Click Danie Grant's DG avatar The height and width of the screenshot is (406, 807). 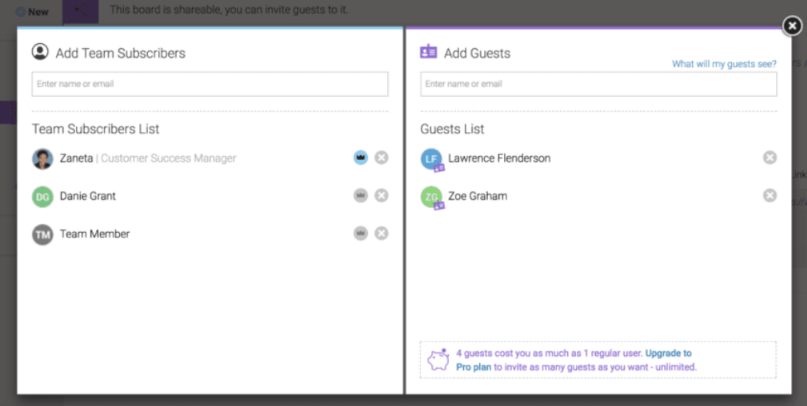pos(42,196)
